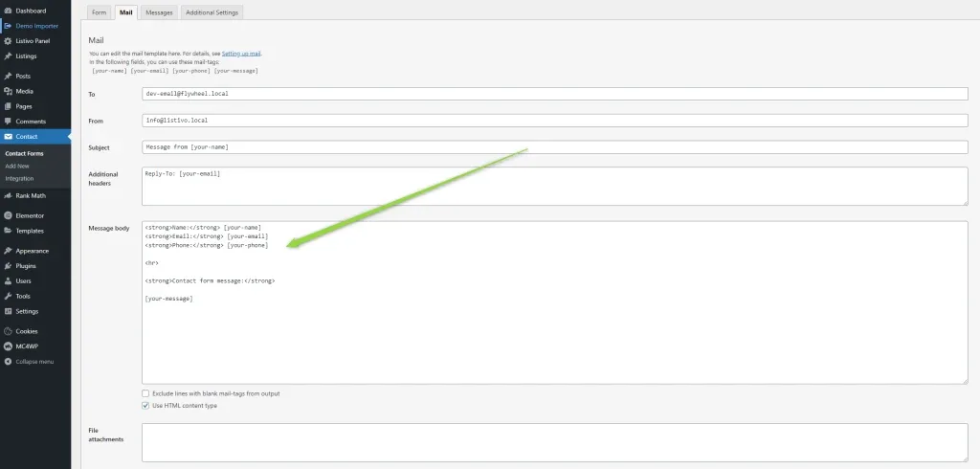Open the Dashboard menu label
Image resolution: width=980 pixels, height=469 pixels.
[31, 11]
